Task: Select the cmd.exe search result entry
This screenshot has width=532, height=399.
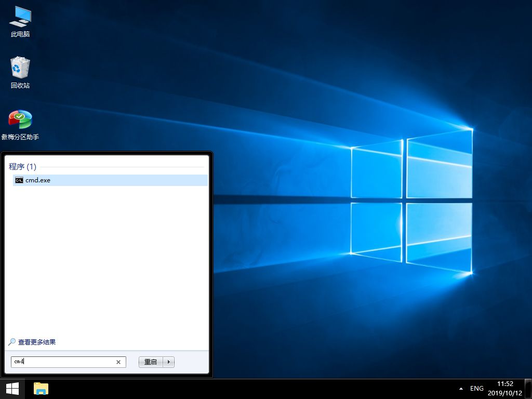Action: [38, 180]
